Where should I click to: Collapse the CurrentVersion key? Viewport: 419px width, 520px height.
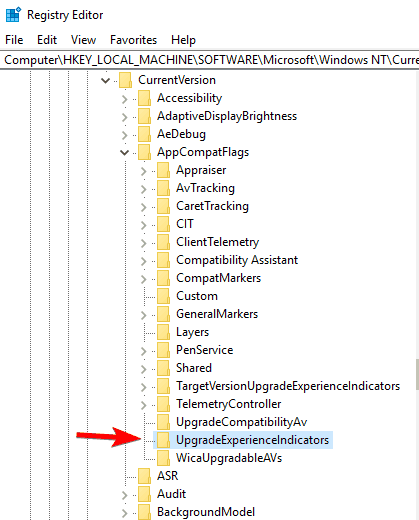click(x=106, y=80)
